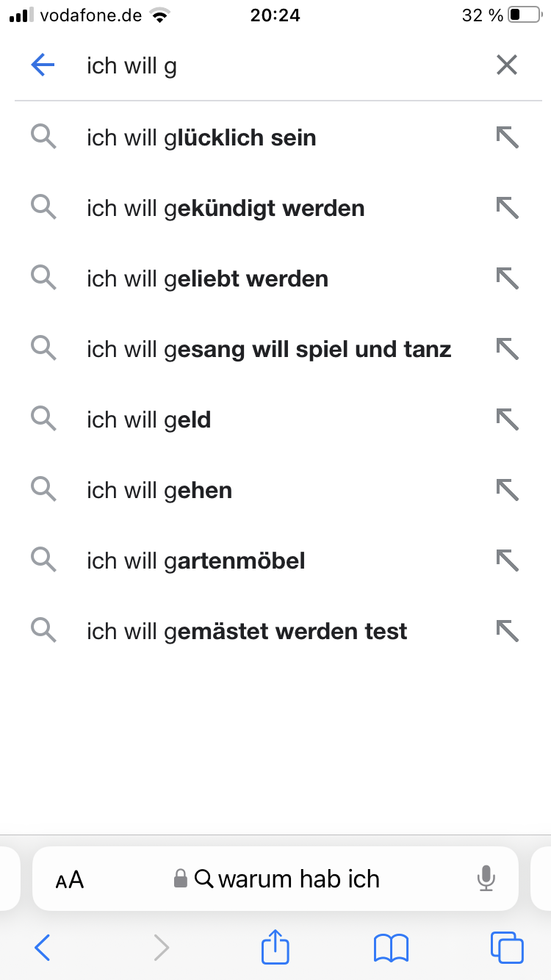Choose suggestion 'ich will gemästet werden test'
This screenshot has height=980, width=551.
(x=275, y=631)
